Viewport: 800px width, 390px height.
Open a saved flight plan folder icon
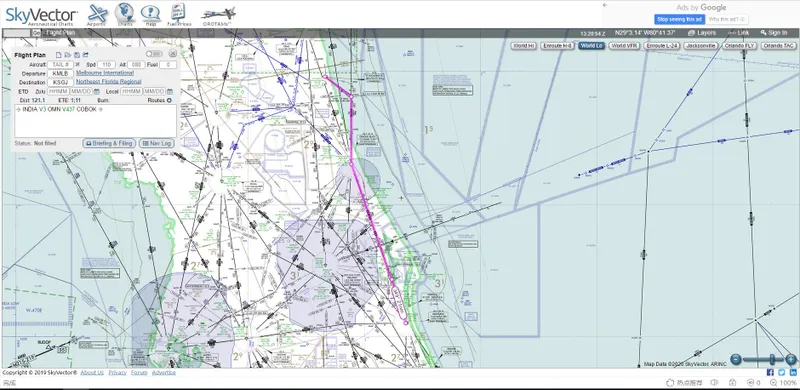click(68, 55)
